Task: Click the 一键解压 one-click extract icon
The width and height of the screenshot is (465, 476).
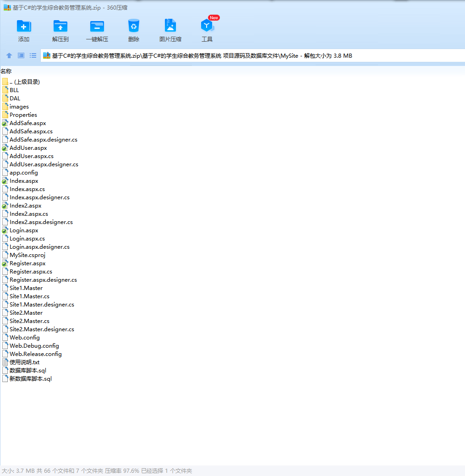Action: coord(97,26)
